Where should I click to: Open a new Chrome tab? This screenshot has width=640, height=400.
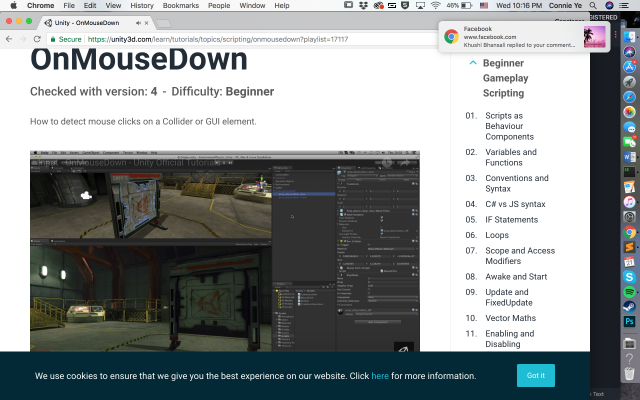164,24
